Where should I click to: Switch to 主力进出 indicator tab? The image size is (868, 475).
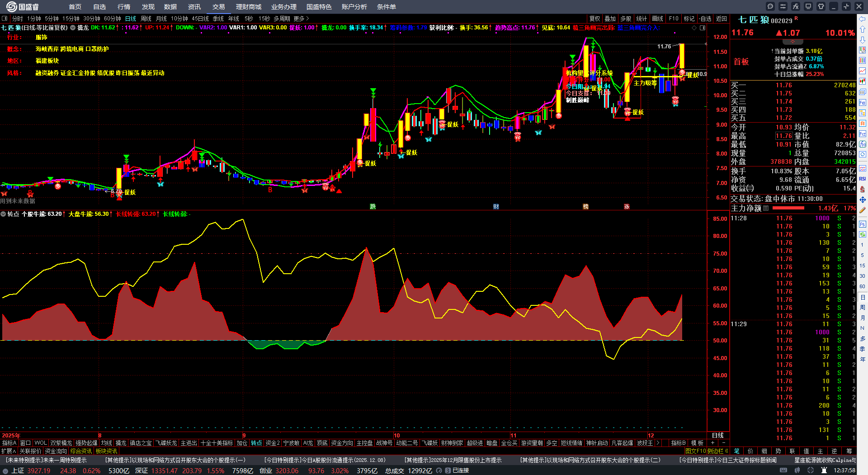coord(189,443)
